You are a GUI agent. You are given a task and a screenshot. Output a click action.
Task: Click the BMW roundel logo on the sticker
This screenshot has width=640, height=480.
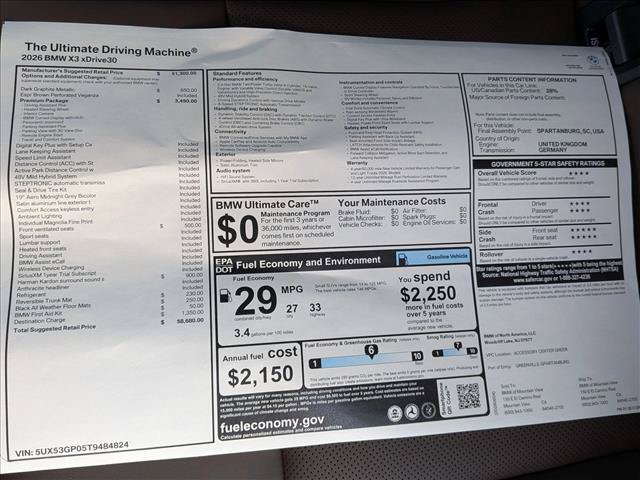click(593, 61)
